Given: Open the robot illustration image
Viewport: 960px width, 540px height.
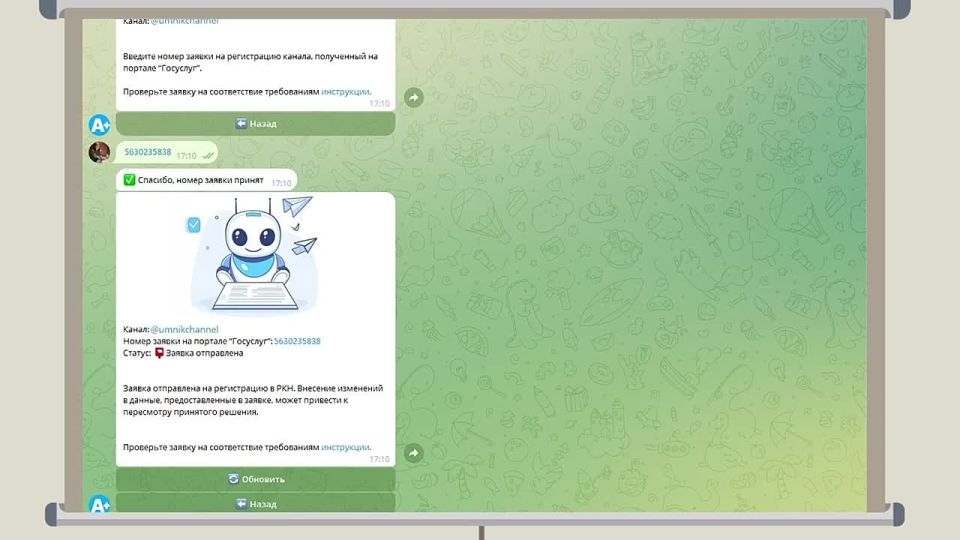Looking at the screenshot, I should (x=255, y=255).
